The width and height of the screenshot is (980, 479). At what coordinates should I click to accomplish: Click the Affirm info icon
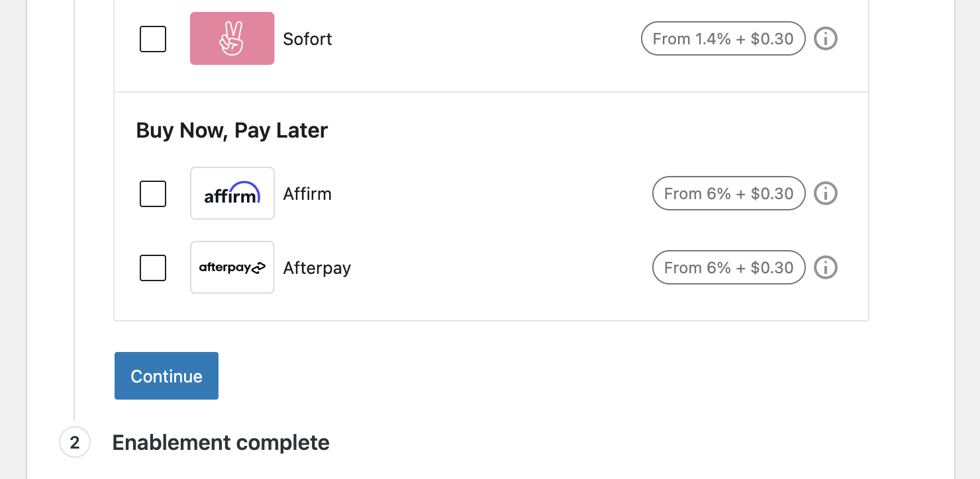click(825, 194)
